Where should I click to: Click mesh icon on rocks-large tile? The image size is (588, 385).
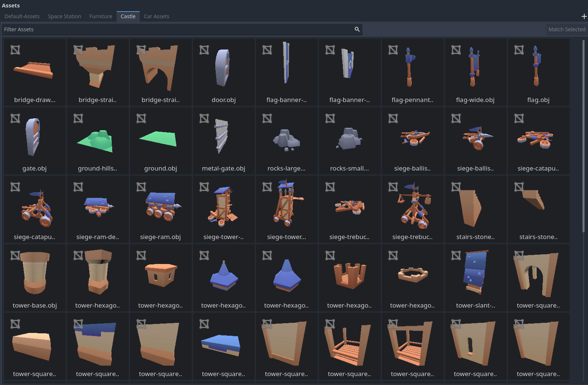click(x=267, y=118)
